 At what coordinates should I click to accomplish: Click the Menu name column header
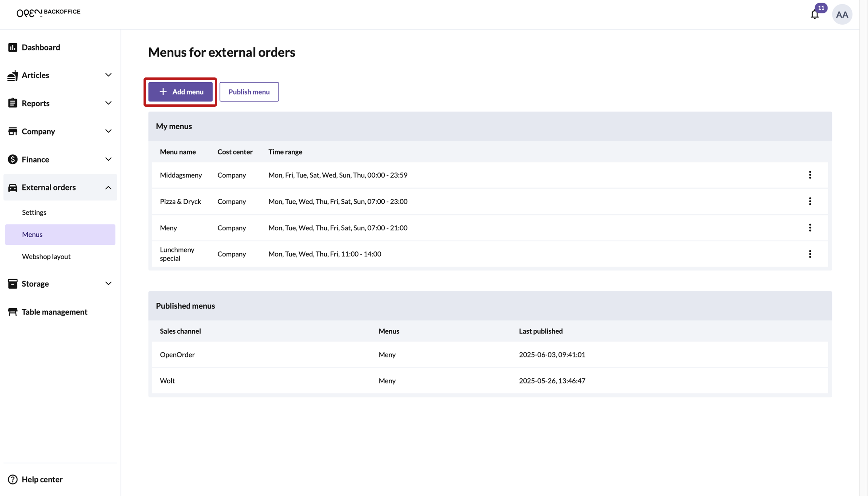pos(178,152)
